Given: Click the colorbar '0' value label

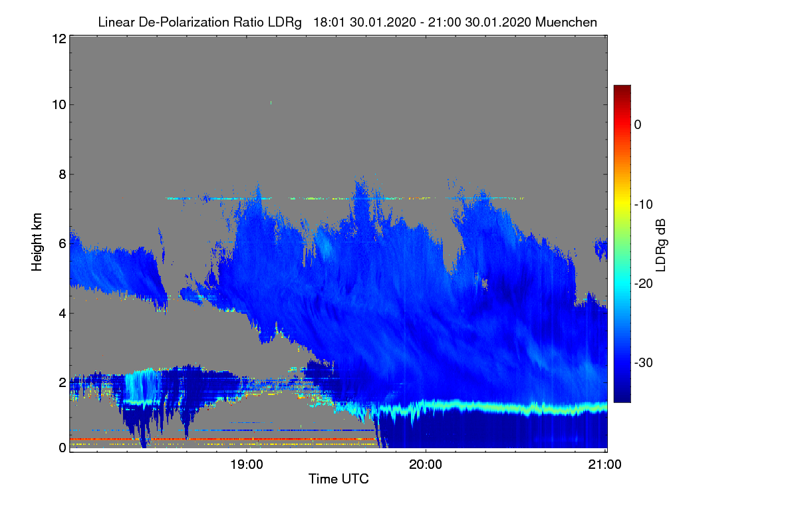Looking at the screenshot, I should click(x=638, y=124).
